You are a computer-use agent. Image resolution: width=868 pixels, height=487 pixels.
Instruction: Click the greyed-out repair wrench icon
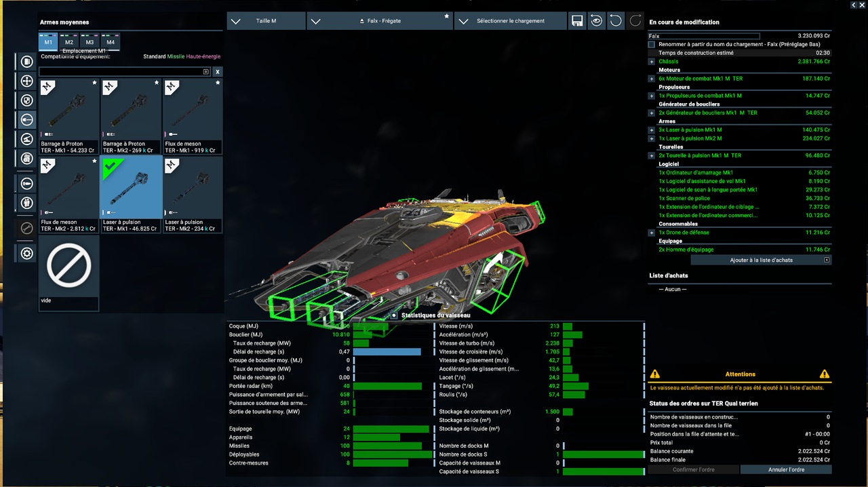pos(26,229)
